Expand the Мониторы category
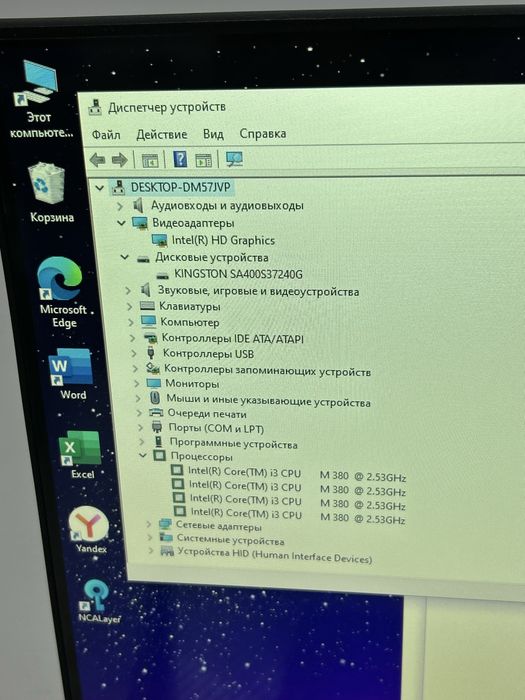Screen dimensions: 525x700 click(136, 383)
